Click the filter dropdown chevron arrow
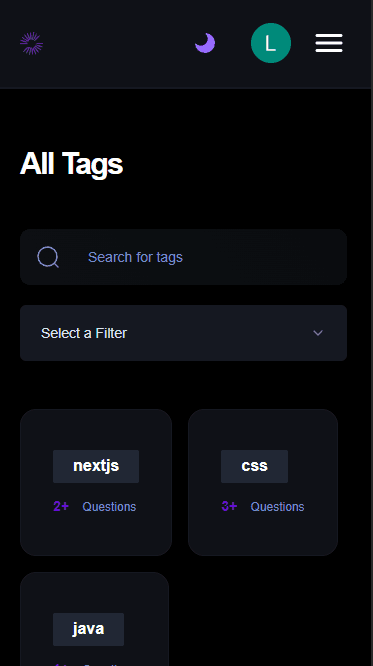373x666 pixels. 318,333
